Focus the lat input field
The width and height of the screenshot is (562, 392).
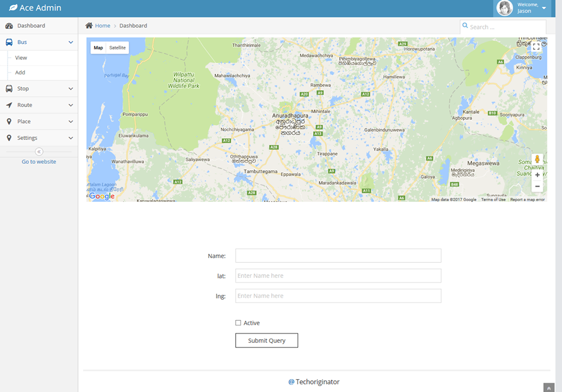(x=338, y=276)
